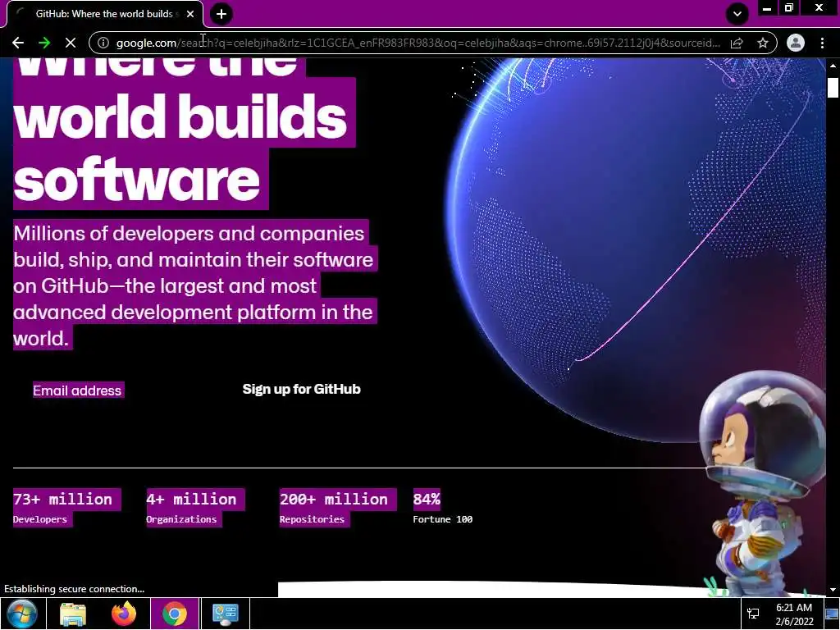Click the 'Repositories' label

[x=312, y=519]
